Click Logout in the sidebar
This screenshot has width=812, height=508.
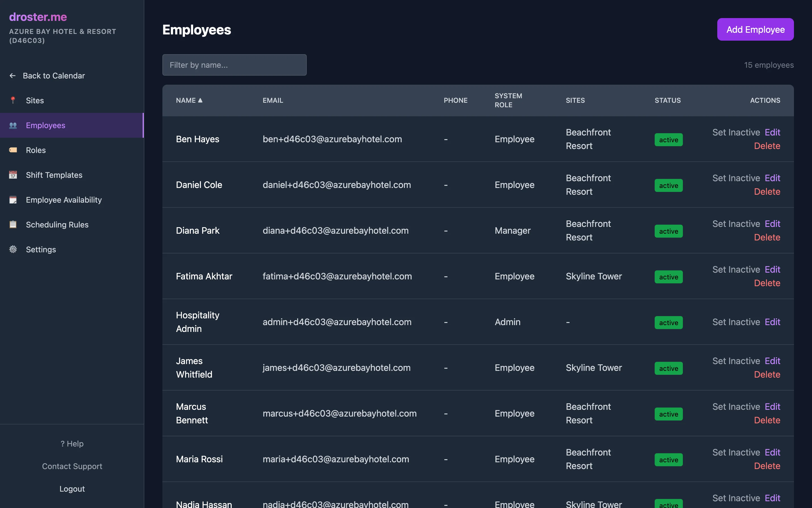(x=72, y=489)
